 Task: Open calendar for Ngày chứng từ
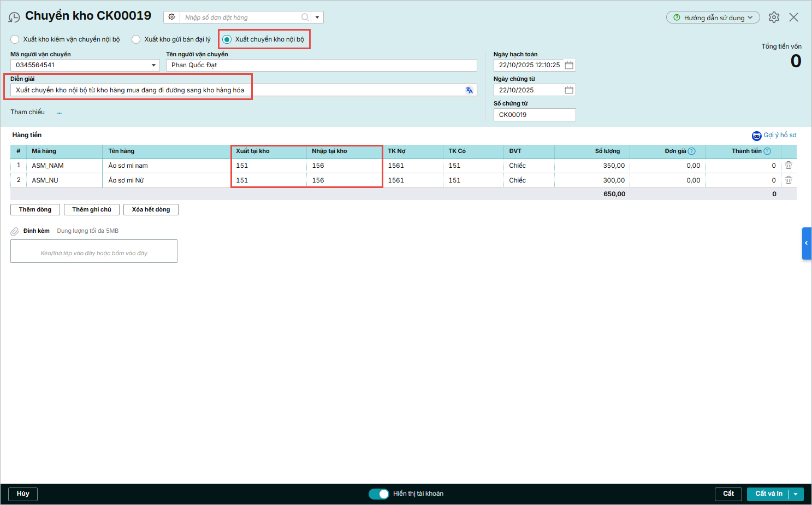[x=569, y=90]
